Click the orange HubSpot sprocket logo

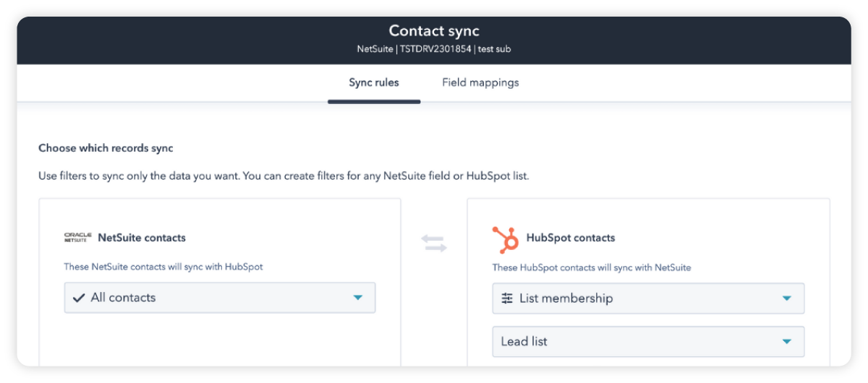pos(505,239)
